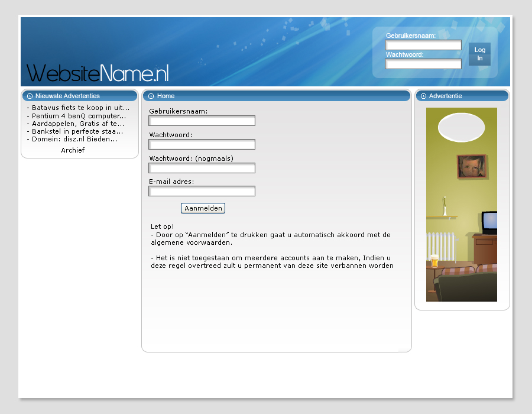Image resolution: width=532 pixels, height=414 pixels.
Task: Click the living room advertisement banner
Action: 462,205
